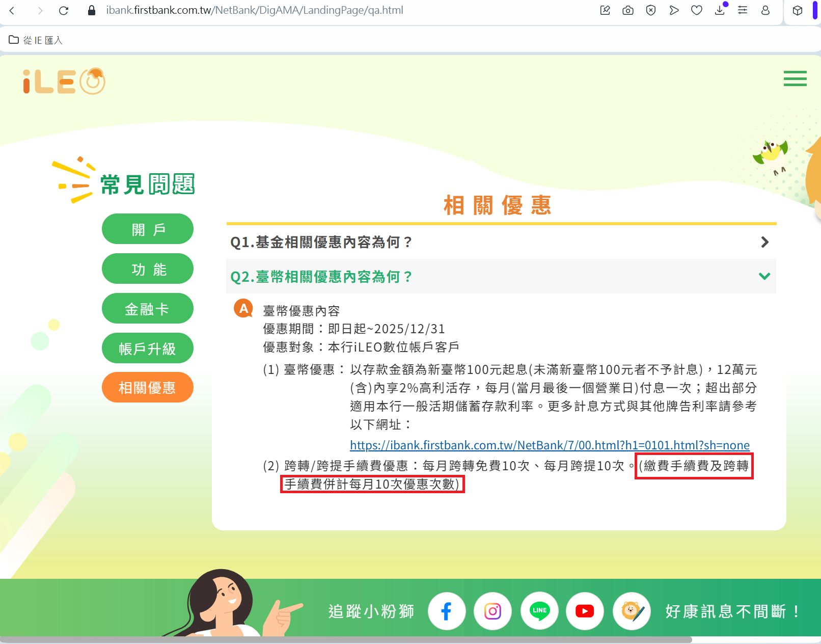Click the iLEO logo
Viewport: 821px width, 644px height.
(x=64, y=81)
